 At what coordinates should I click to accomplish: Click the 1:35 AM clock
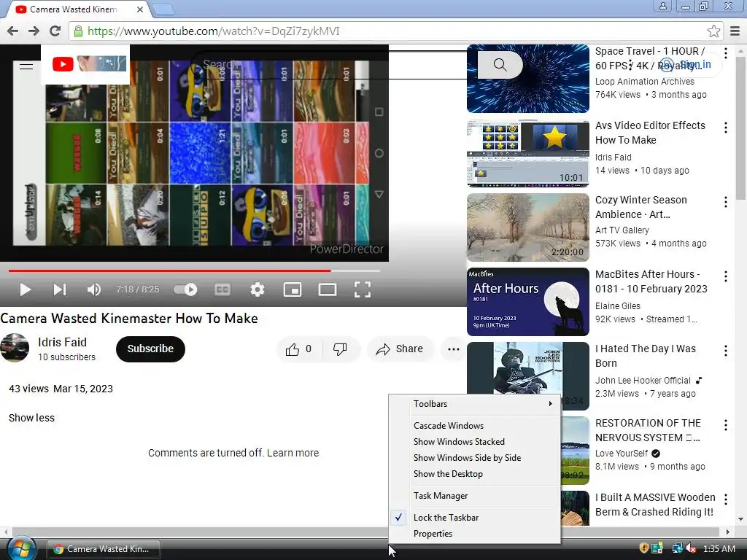point(719,549)
